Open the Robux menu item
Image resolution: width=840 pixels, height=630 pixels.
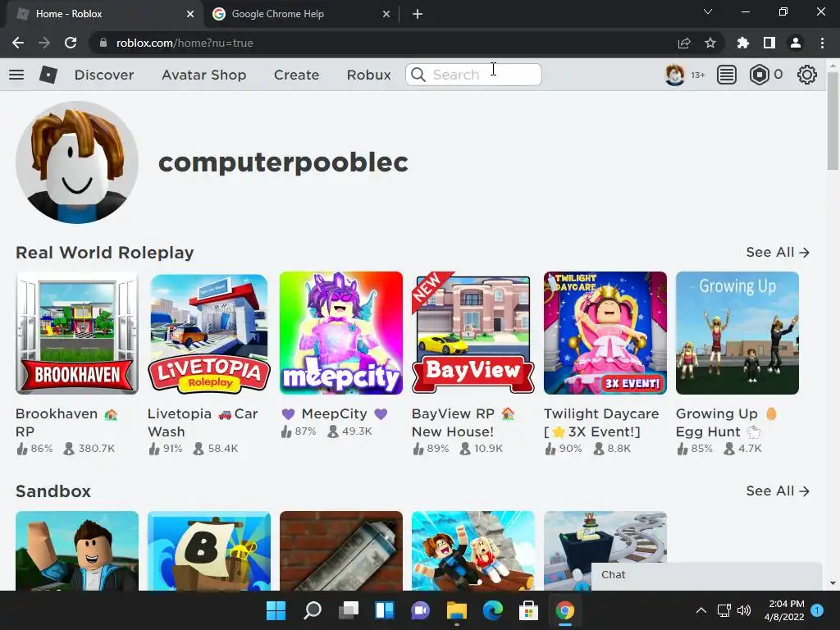click(x=368, y=75)
